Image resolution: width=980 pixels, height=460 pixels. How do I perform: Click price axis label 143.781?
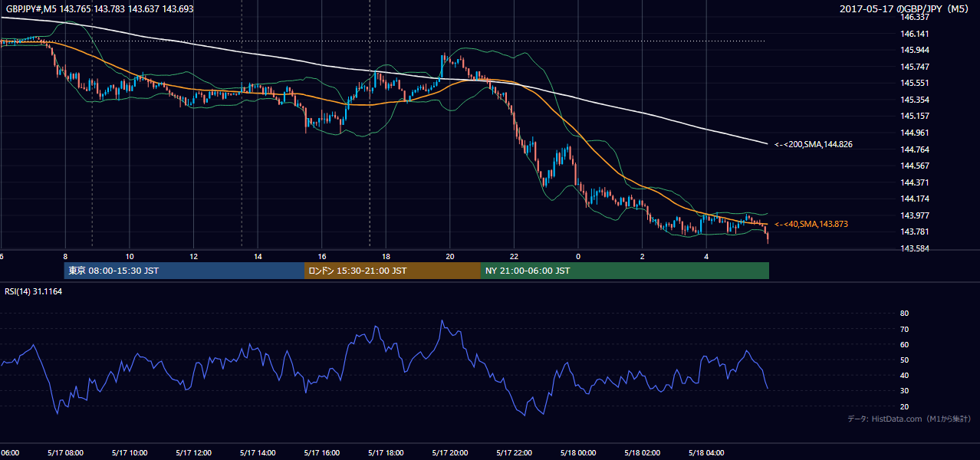(x=914, y=232)
